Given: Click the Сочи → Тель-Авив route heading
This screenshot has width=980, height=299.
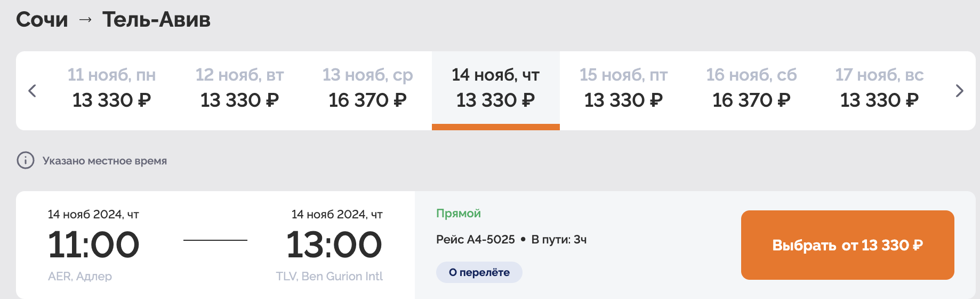Looking at the screenshot, I should pos(113,20).
